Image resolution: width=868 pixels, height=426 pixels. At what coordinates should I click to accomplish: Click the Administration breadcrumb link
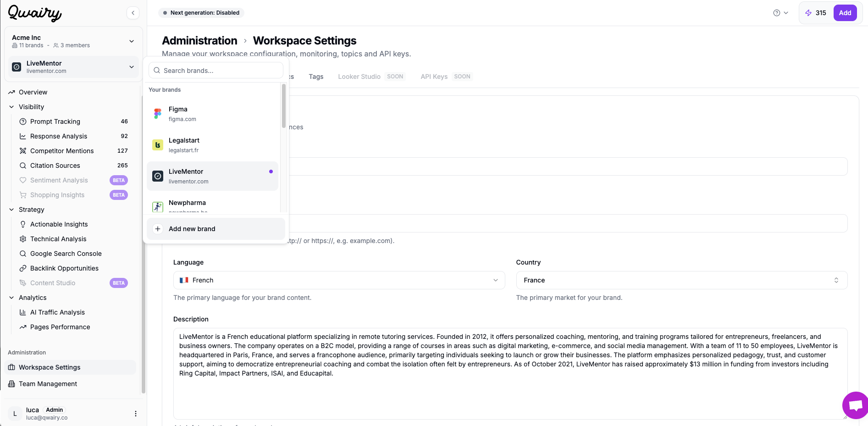pyautogui.click(x=199, y=41)
